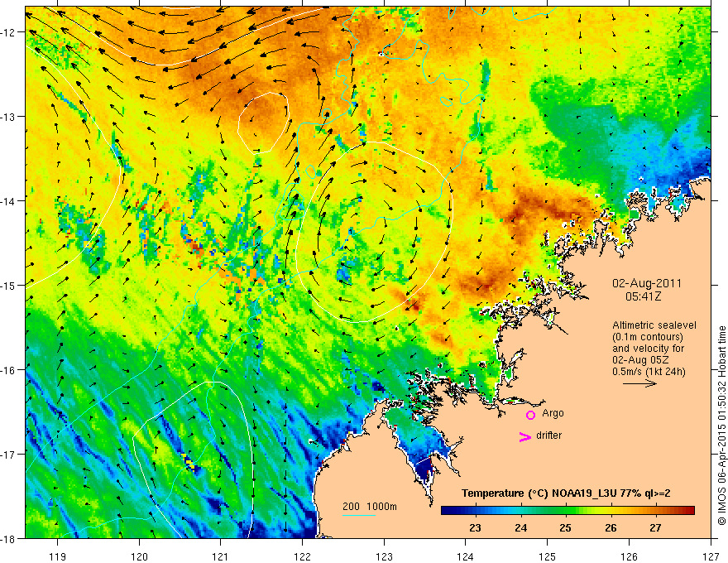
Task: Click the longitude label 121
Action: [221, 557]
